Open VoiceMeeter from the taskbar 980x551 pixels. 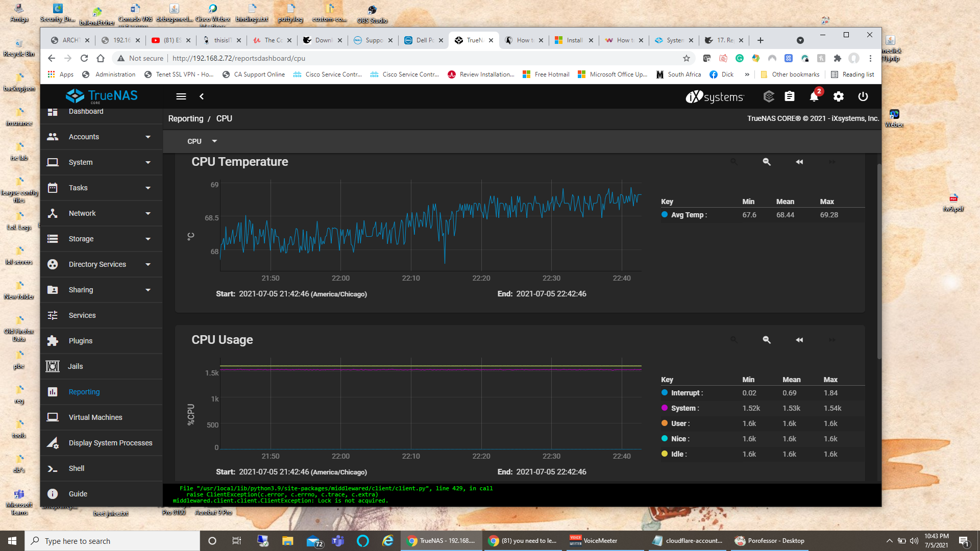click(x=605, y=541)
